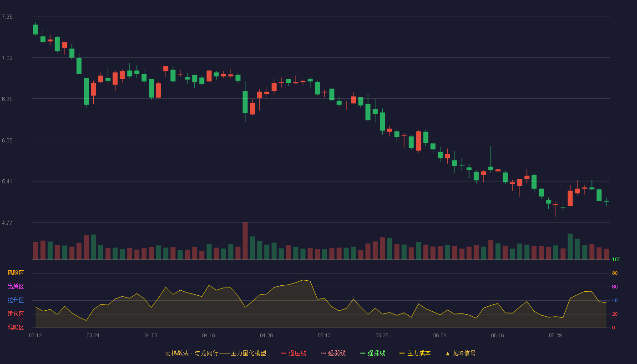Click the 7.96 price axis label
This screenshot has width=637, height=364.
point(7,17)
